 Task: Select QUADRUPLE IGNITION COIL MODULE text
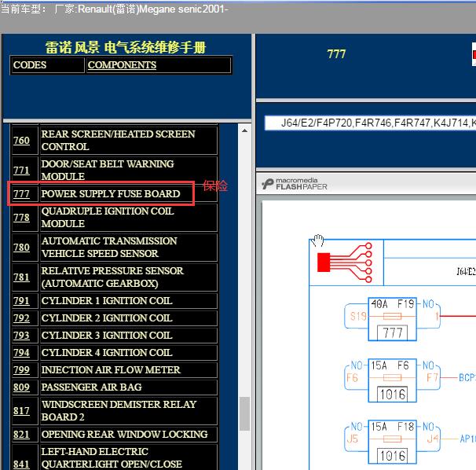(x=108, y=218)
